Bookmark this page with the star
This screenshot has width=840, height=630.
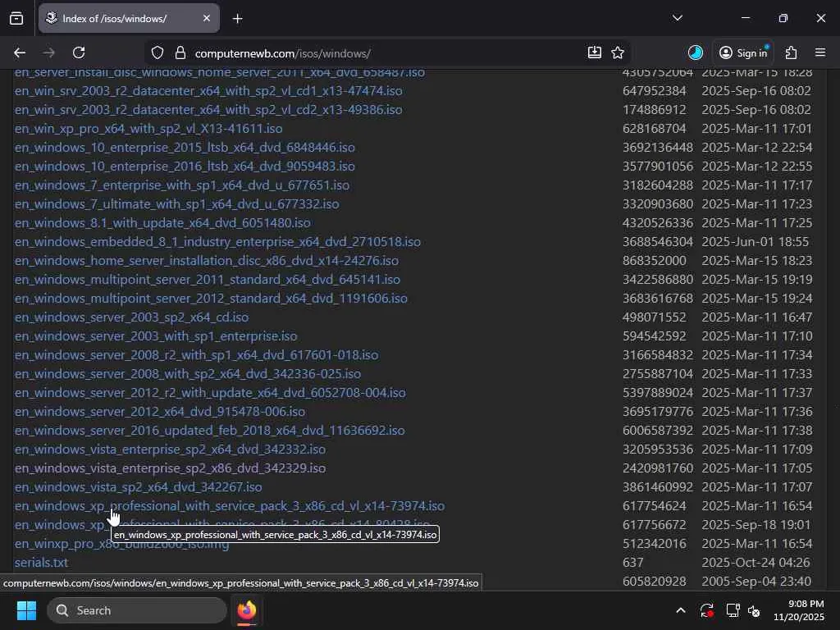(618, 52)
